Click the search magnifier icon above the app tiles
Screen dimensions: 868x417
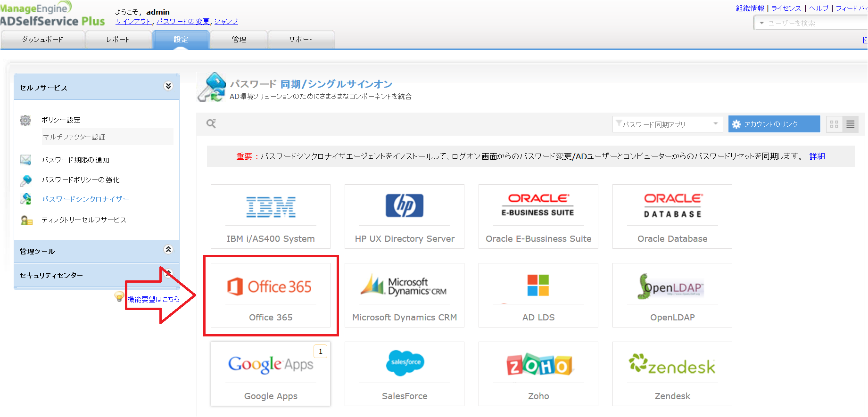click(211, 123)
